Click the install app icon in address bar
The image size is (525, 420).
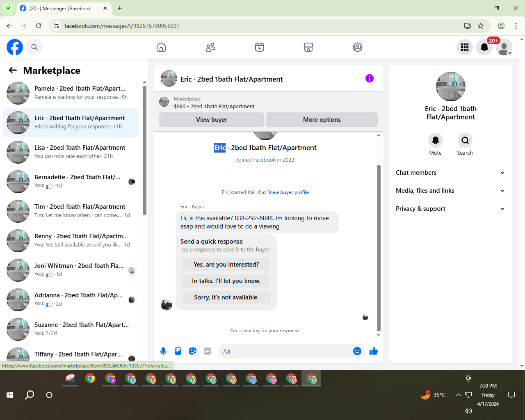tap(467, 26)
